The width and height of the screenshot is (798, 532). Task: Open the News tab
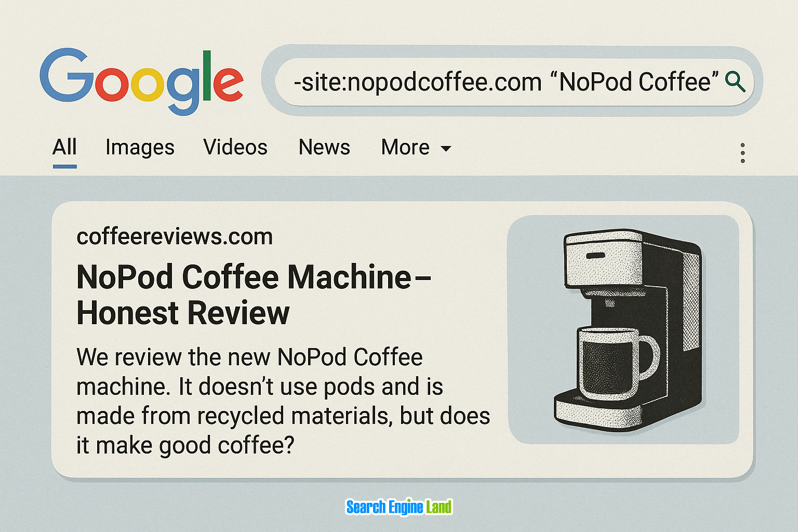click(x=324, y=147)
